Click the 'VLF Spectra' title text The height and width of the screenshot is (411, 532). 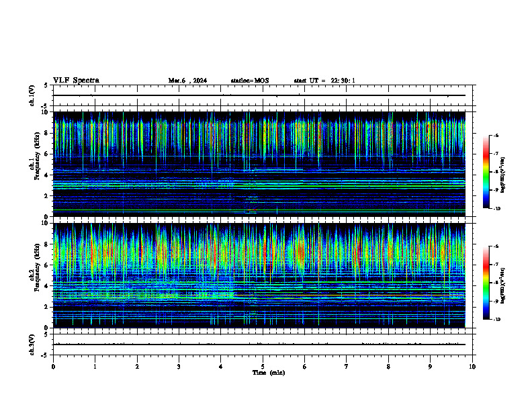[76, 81]
